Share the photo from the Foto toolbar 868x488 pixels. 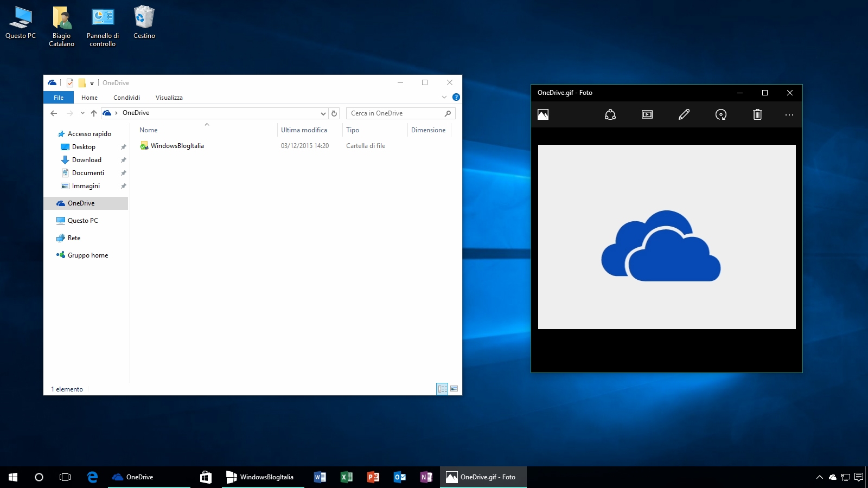tap(610, 114)
